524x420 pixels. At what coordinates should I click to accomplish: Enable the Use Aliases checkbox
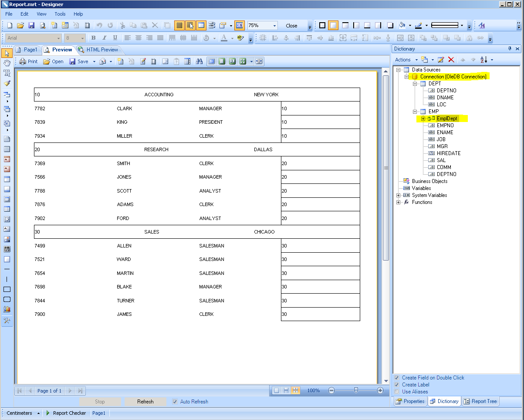pos(397,392)
